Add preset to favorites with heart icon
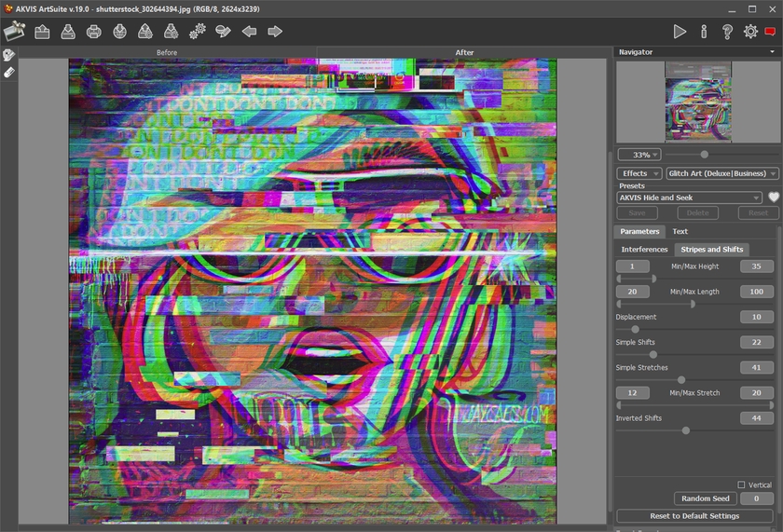The width and height of the screenshot is (783, 532). coord(773,198)
